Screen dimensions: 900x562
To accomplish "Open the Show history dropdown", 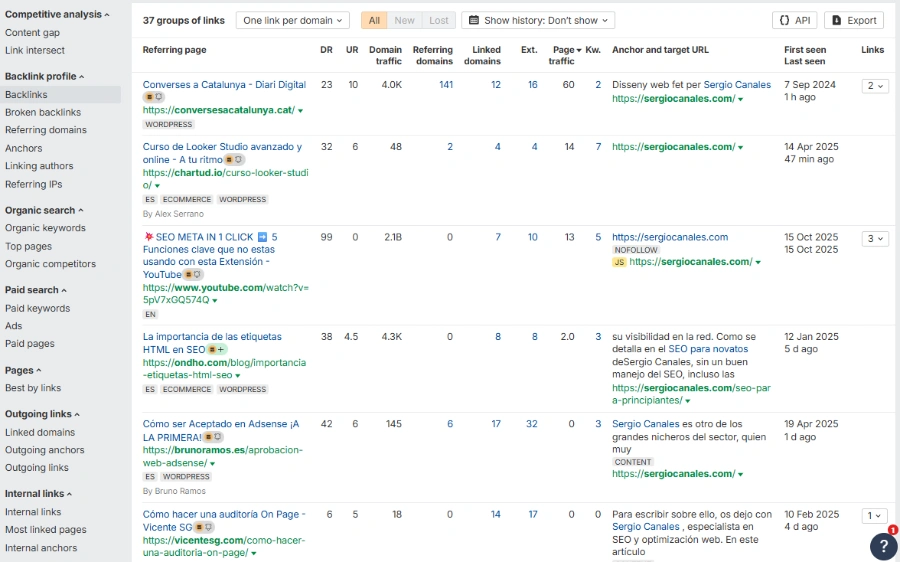I will 538,20.
